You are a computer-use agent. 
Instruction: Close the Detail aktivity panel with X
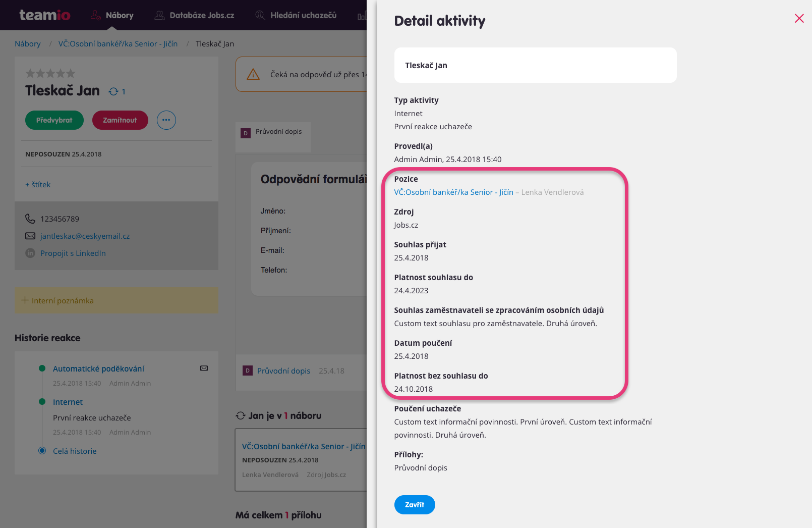tap(799, 19)
